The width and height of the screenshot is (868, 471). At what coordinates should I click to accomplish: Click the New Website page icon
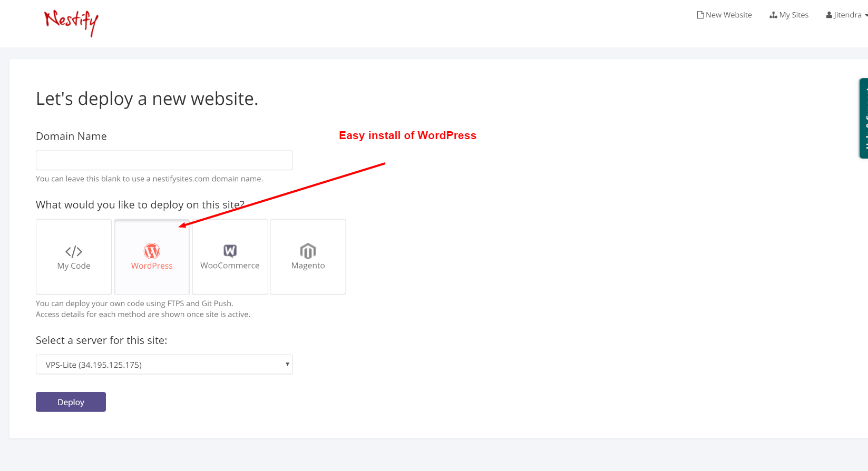click(699, 14)
